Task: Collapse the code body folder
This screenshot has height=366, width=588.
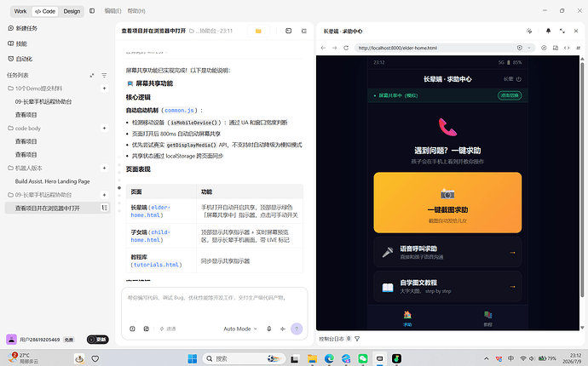Action: 24,129
